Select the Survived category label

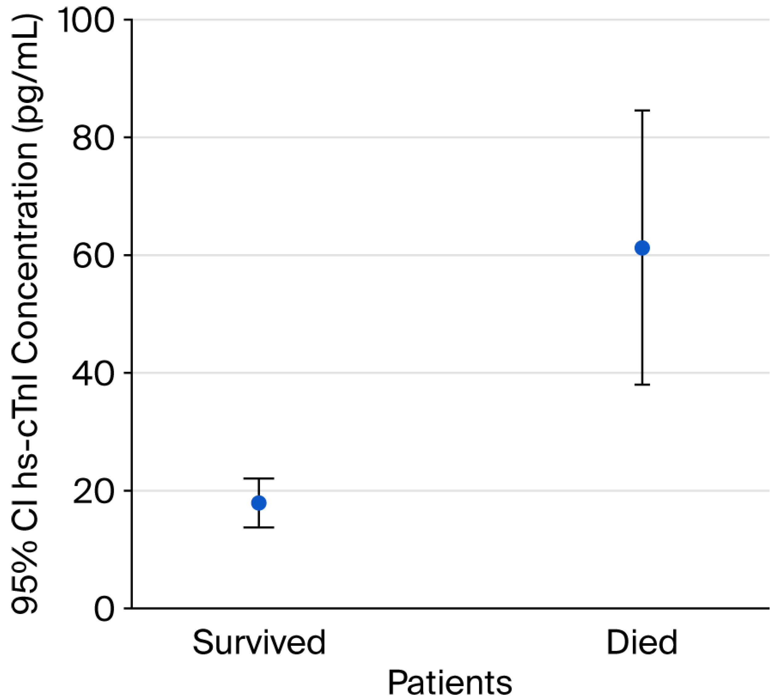point(259,642)
